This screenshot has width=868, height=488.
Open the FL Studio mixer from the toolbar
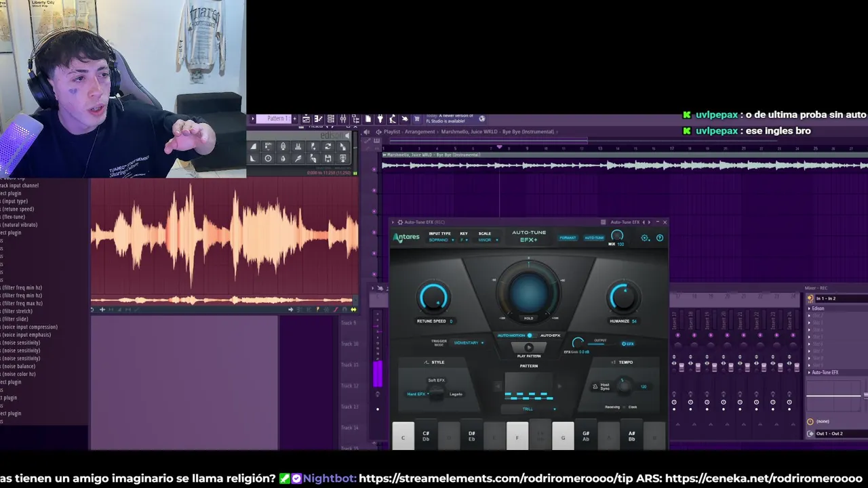(343, 119)
